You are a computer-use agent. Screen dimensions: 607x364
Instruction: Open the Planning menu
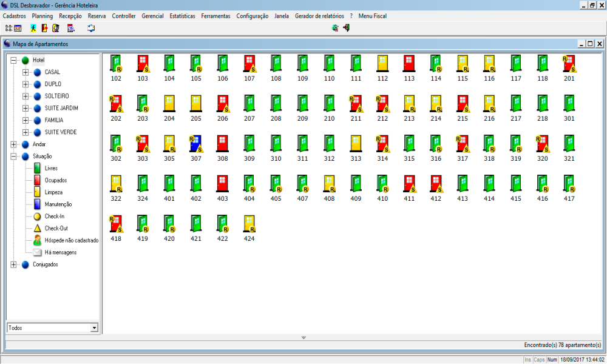click(42, 16)
